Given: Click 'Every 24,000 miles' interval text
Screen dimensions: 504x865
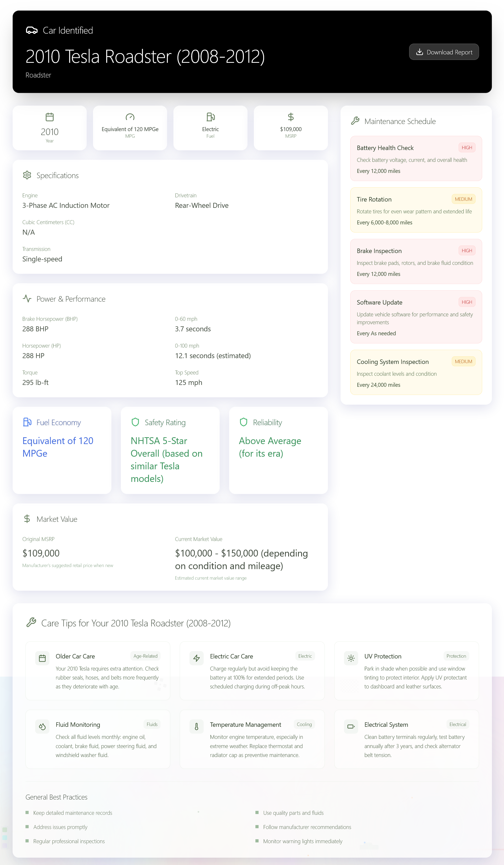Looking at the screenshot, I should tap(378, 385).
